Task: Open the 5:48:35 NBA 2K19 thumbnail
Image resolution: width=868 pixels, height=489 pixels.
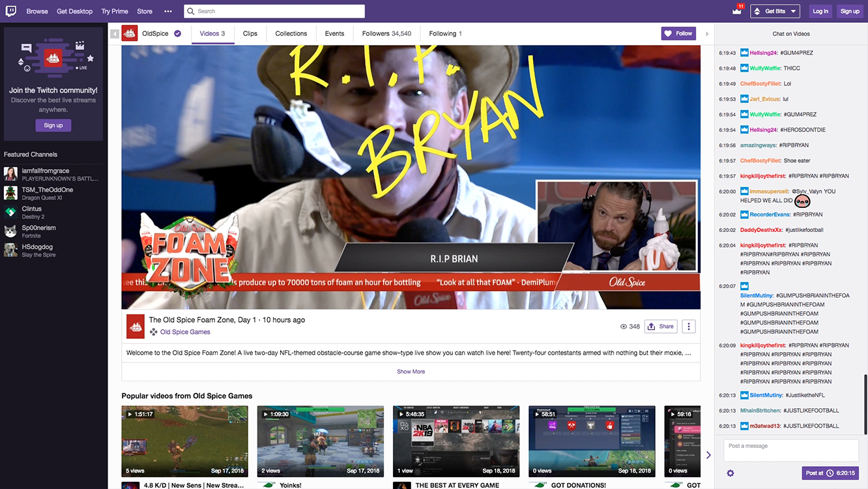Action: click(456, 441)
